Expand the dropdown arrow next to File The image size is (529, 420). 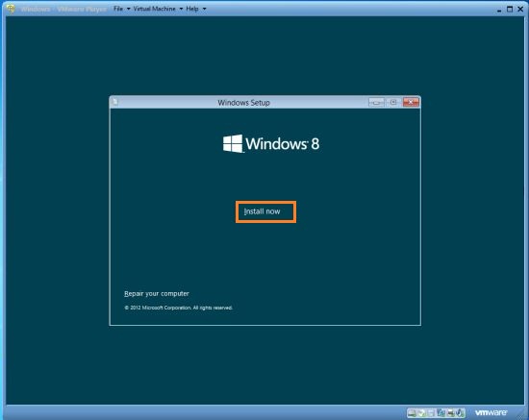coord(129,9)
